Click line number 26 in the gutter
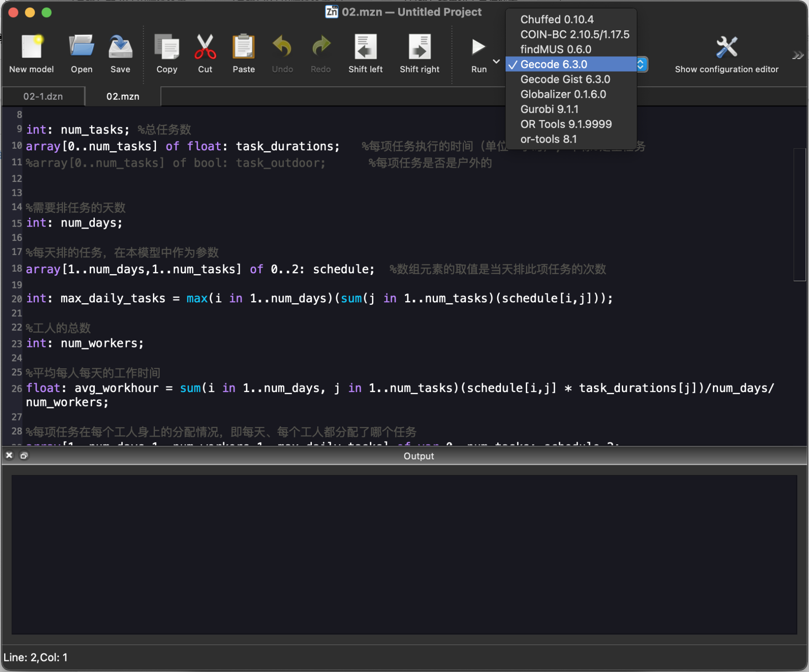This screenshot has width=809, height=672. tap(17, 389)
